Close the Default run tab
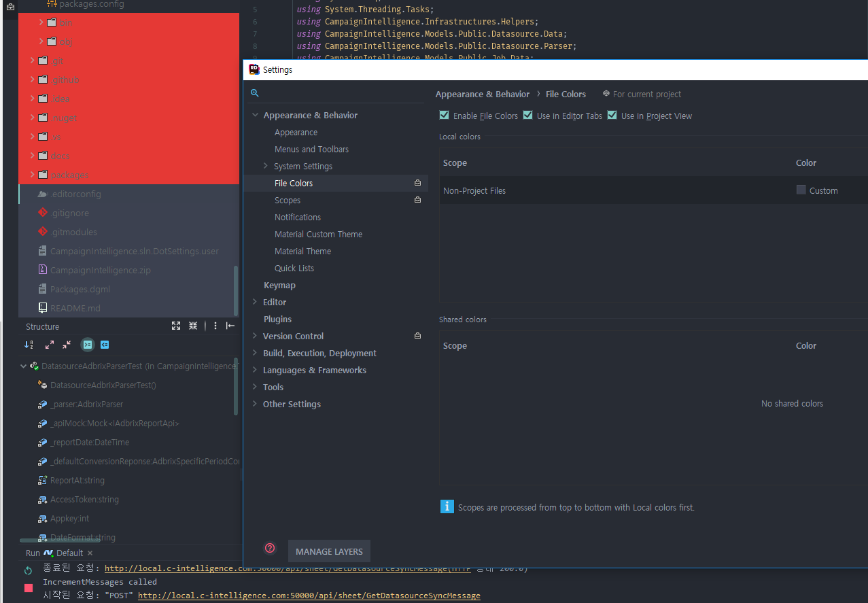This screenshot has height=603, width=868. [x=91, y=553]
